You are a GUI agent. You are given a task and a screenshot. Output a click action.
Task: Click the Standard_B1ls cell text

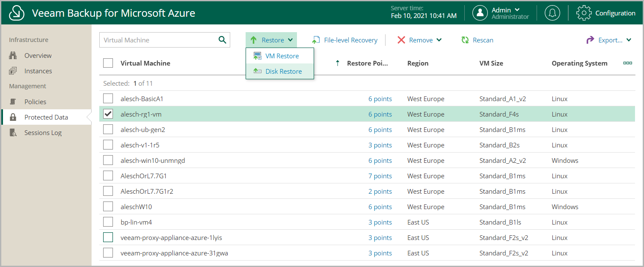pos(500,222)
